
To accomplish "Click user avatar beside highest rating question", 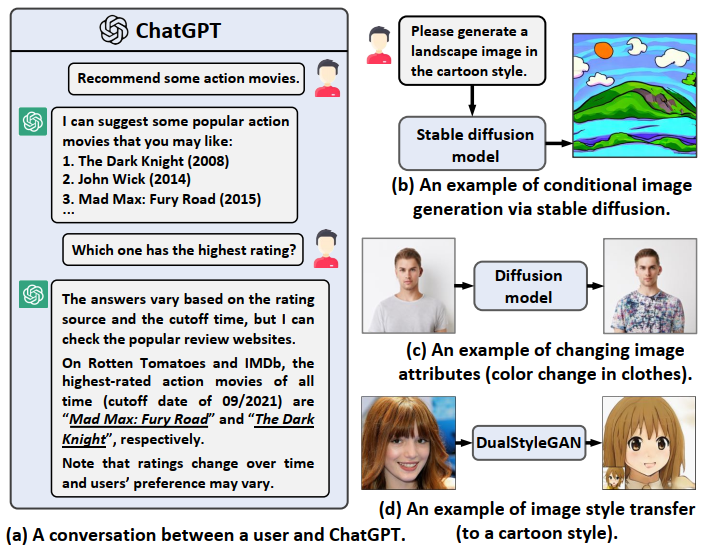I will pos(326,248).
